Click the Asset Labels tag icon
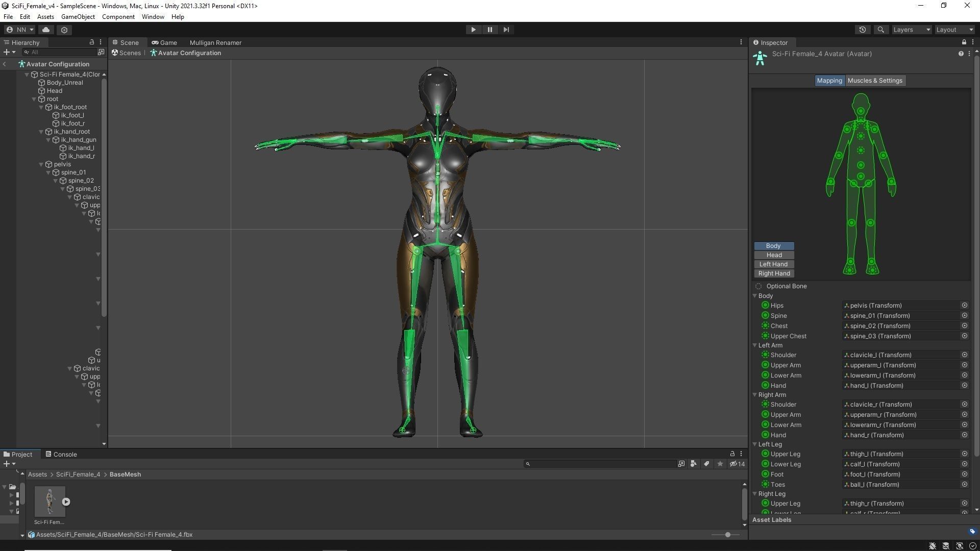 pyautogui.click(x=972, y=531)
